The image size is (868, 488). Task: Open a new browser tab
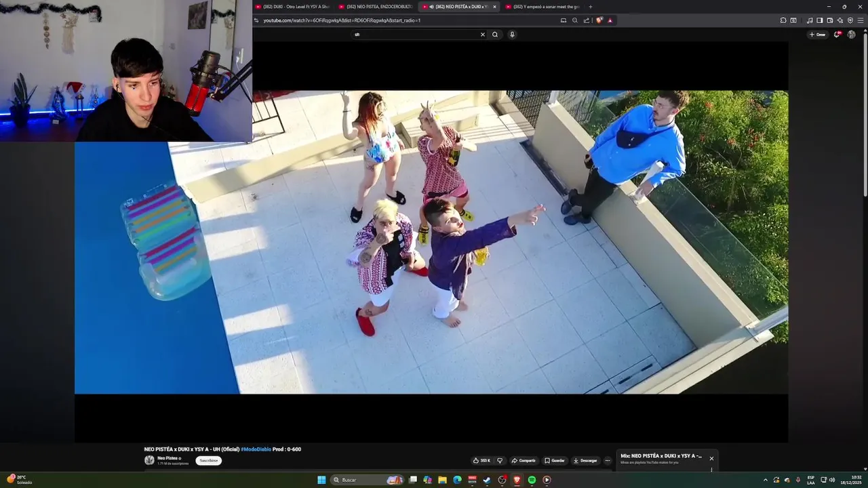coord(590,7)
